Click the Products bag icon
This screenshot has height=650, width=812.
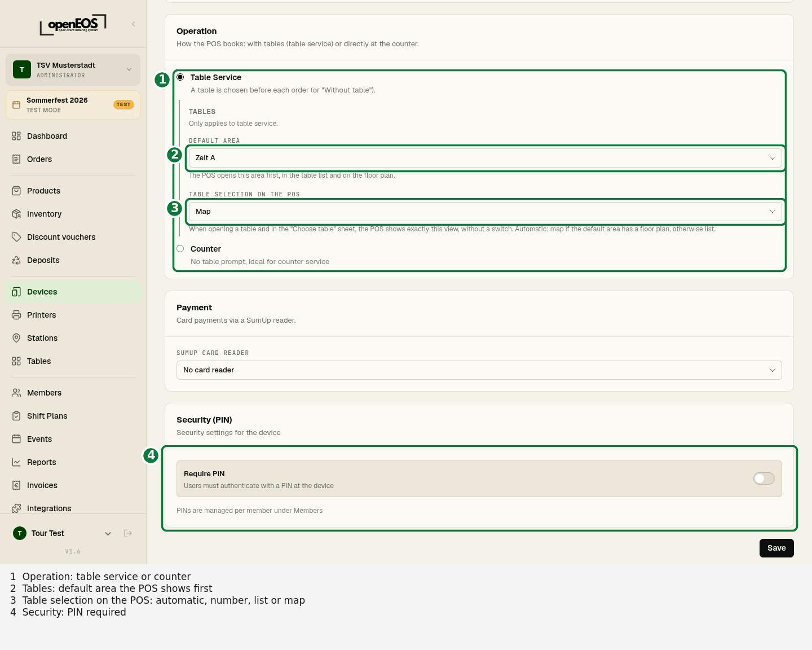pos(16,191)
